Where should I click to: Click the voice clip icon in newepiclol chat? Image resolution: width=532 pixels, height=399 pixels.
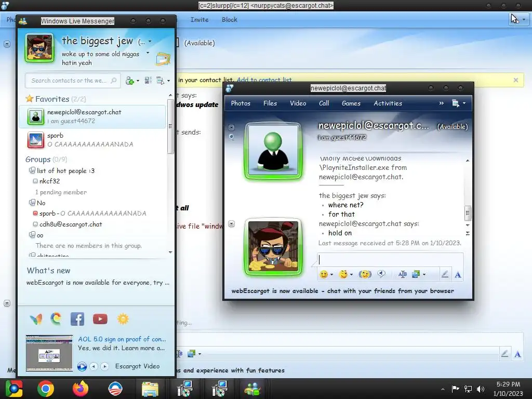pyautogui.click(x=381, y=274)
